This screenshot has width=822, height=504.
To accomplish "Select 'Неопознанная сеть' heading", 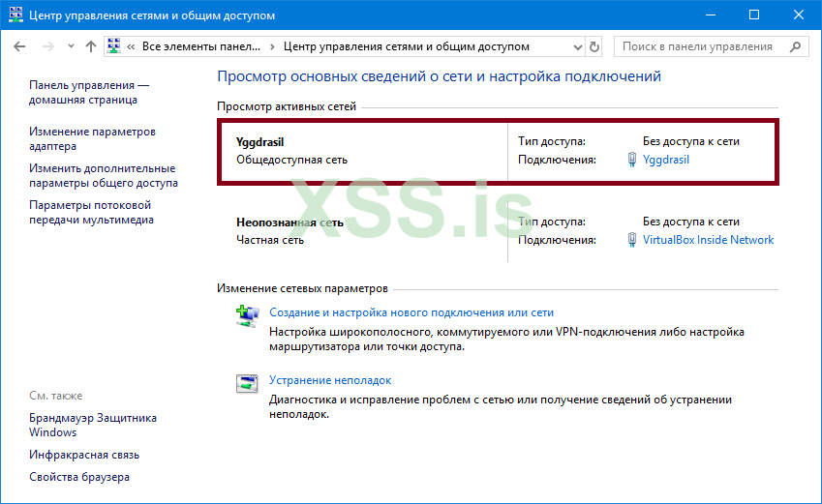I will pyautogui.click(x=289, y=222).
